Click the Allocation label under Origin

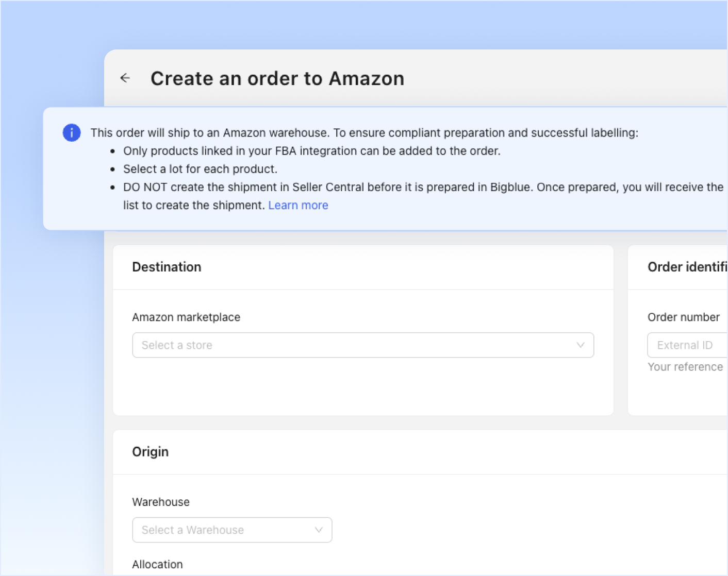[157, 564]
